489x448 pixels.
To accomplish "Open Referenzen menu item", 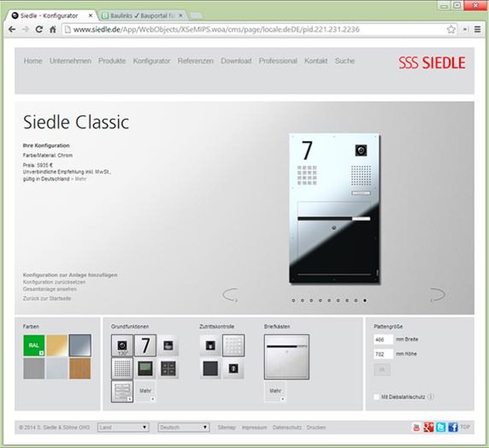I will 196,61.
